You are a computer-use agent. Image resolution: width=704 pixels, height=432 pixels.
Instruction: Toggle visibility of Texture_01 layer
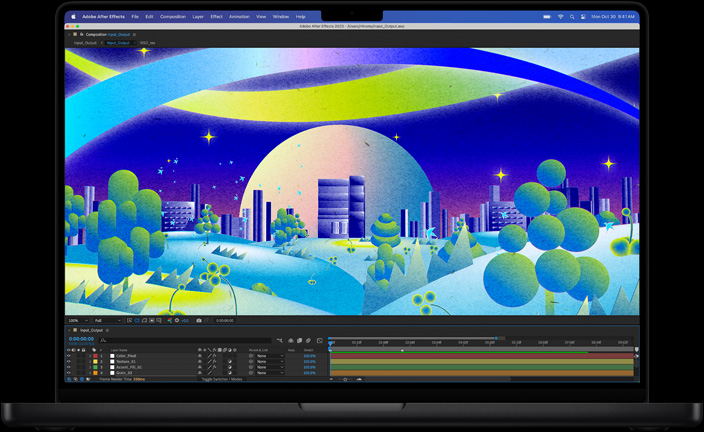pos(69,362)
